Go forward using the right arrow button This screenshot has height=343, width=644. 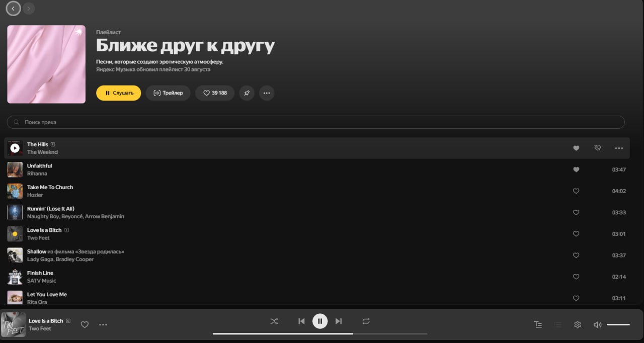[29, 8]
